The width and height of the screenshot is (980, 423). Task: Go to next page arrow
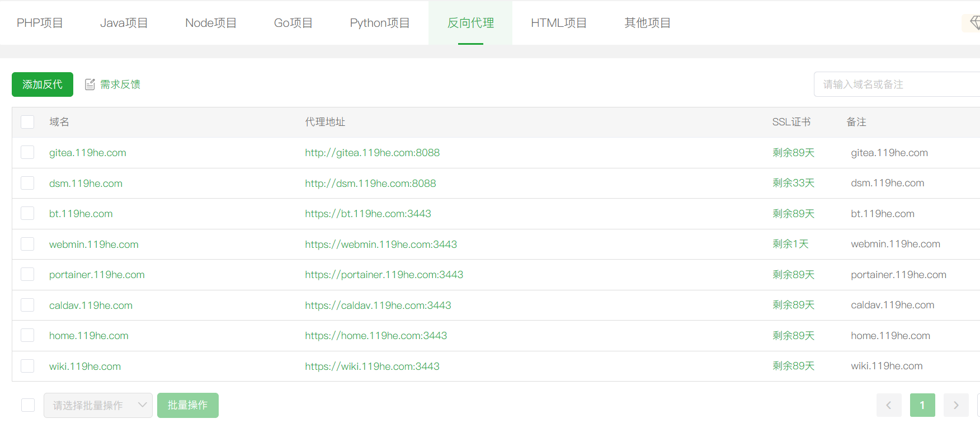[x=955, y=405]
